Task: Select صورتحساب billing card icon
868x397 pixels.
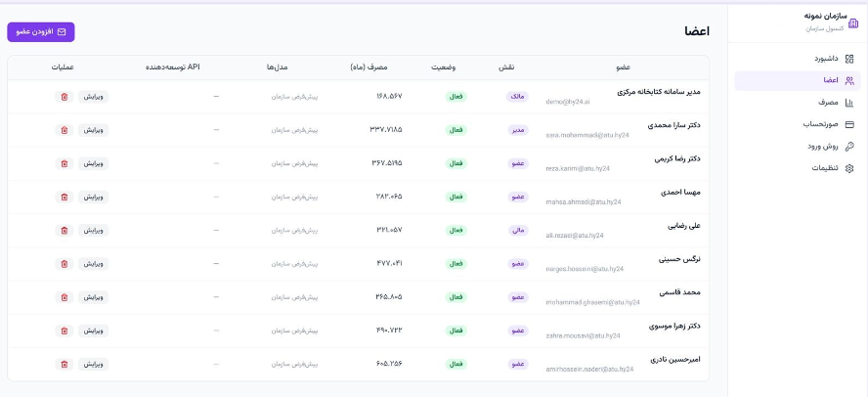Action: click(849, 124)
